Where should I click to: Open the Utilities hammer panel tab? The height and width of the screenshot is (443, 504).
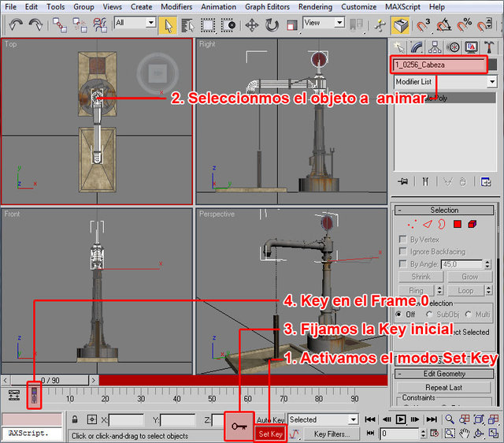(x=489, y=48)
